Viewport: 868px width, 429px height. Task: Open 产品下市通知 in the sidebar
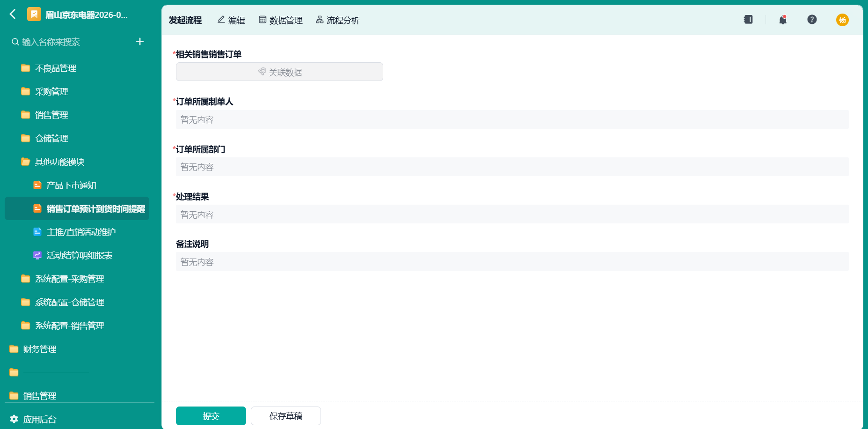click(71, 185)
